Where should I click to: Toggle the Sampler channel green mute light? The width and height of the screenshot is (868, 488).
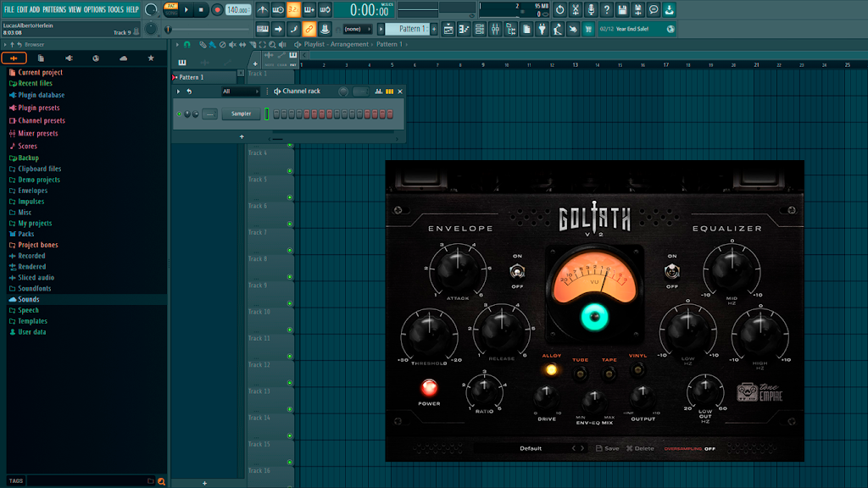180,114
